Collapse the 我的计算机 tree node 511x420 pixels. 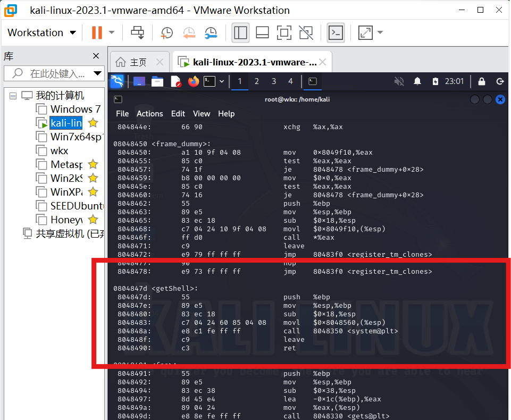[x=13, y=96]
